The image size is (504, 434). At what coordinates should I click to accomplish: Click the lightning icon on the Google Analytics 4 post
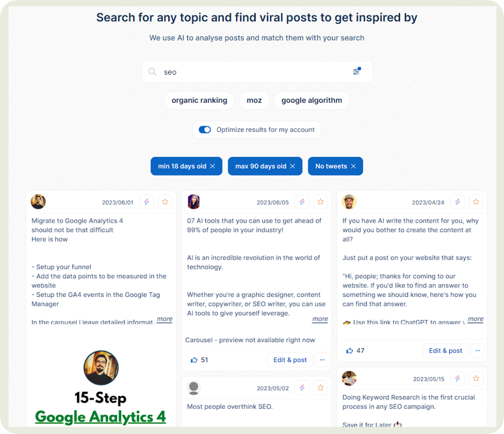(x=146, y=201)
